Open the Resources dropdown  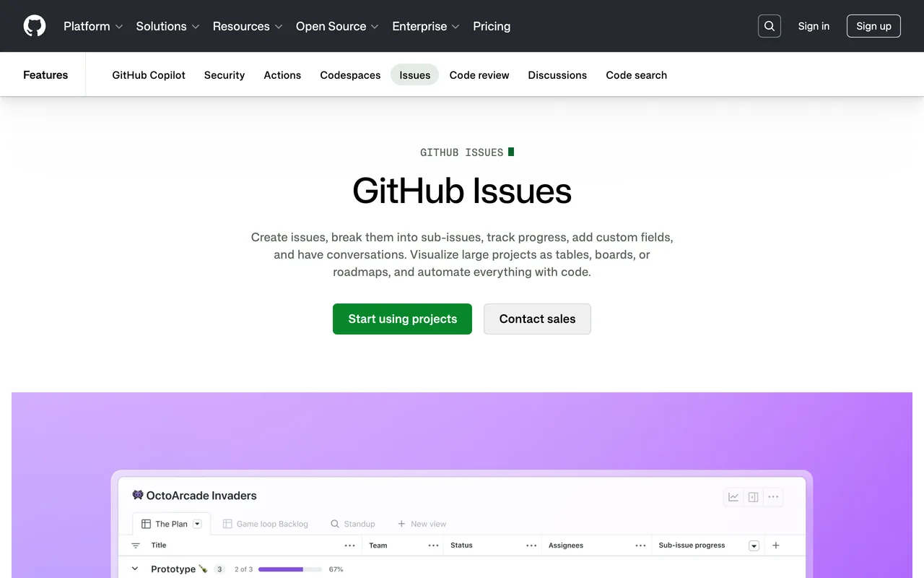click(x=248, y=26)
